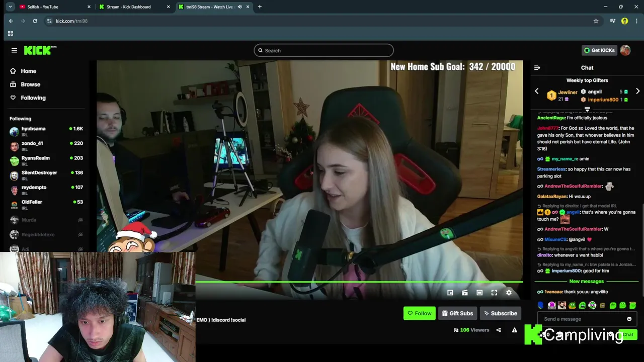
Task: Subscribe to the channel
Action: click(500, 313)
